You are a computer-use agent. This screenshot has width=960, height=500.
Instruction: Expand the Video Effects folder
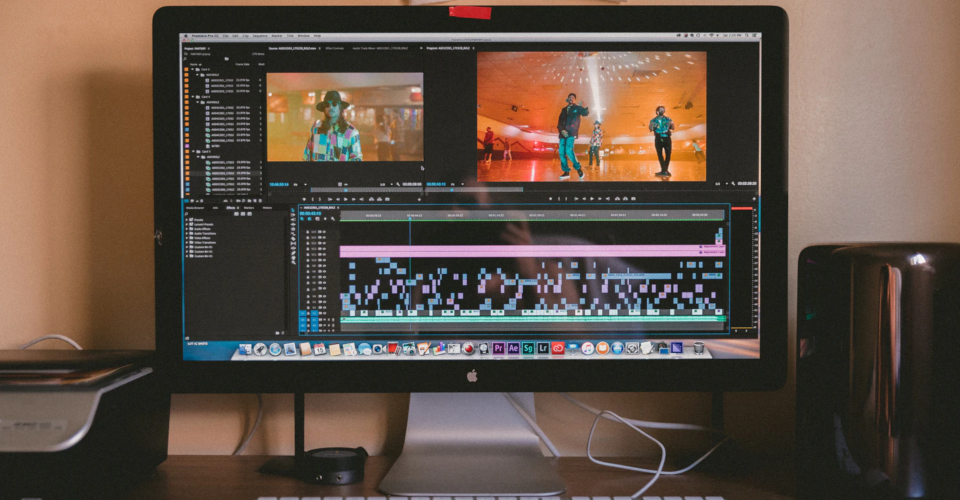click(x=187, y=238)
